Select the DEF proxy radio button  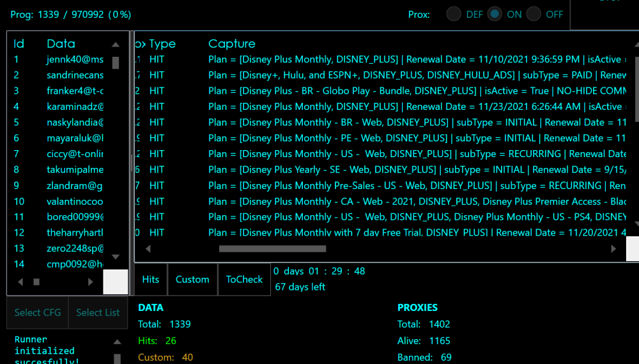coord(454,14)
